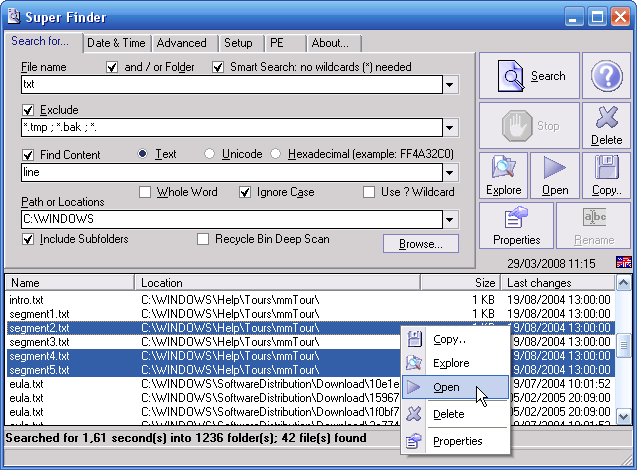Enable the Whole Word checkbox
This screenshot has width=637, height=470.
[145, 192]
